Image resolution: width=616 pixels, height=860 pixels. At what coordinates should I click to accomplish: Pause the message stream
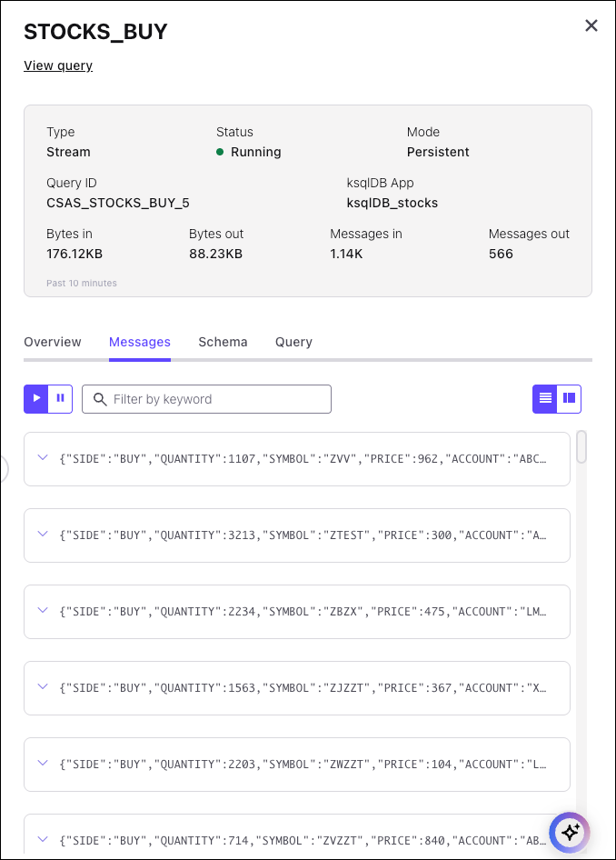pyautogui.click(x=61, y=398)
